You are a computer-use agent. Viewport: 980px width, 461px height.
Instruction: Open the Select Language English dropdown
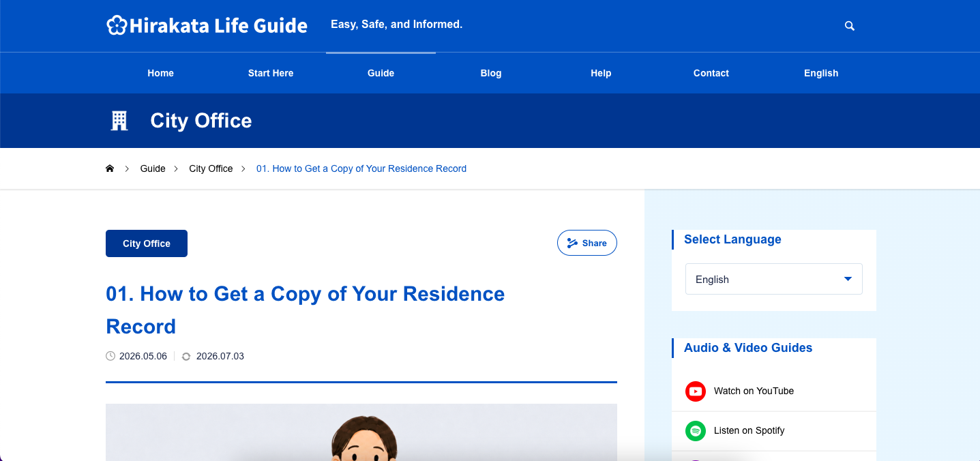pyautogui.click(x=773, y=279)
